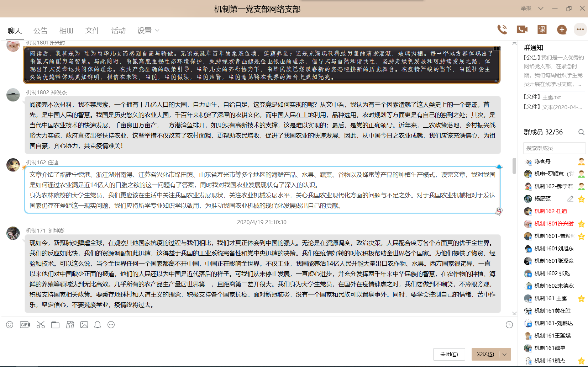Image resolution: width=588 pixels, height=367 pixels.
Task: Start a group video call
Action: coord(522,30)
